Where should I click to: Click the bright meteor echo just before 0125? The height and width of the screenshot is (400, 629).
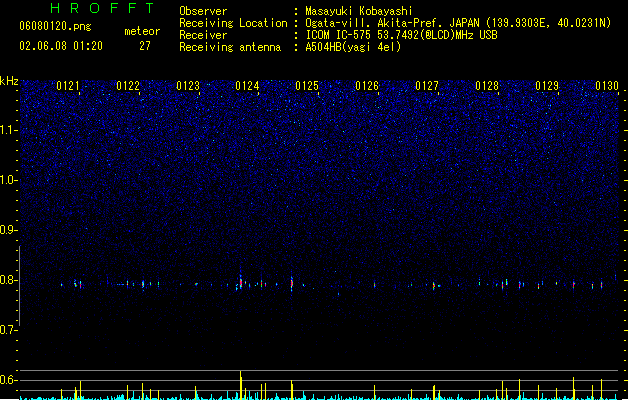[x=292, y=283]
